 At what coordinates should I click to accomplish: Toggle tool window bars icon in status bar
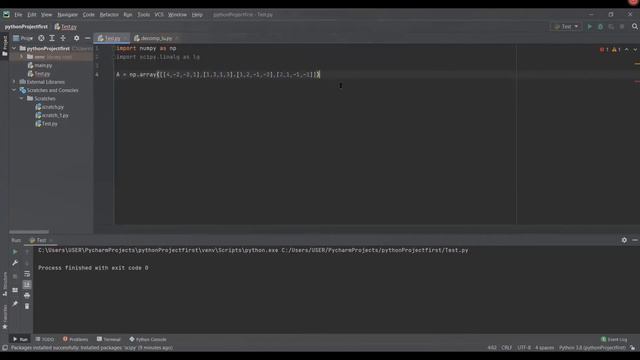[4, 348]
